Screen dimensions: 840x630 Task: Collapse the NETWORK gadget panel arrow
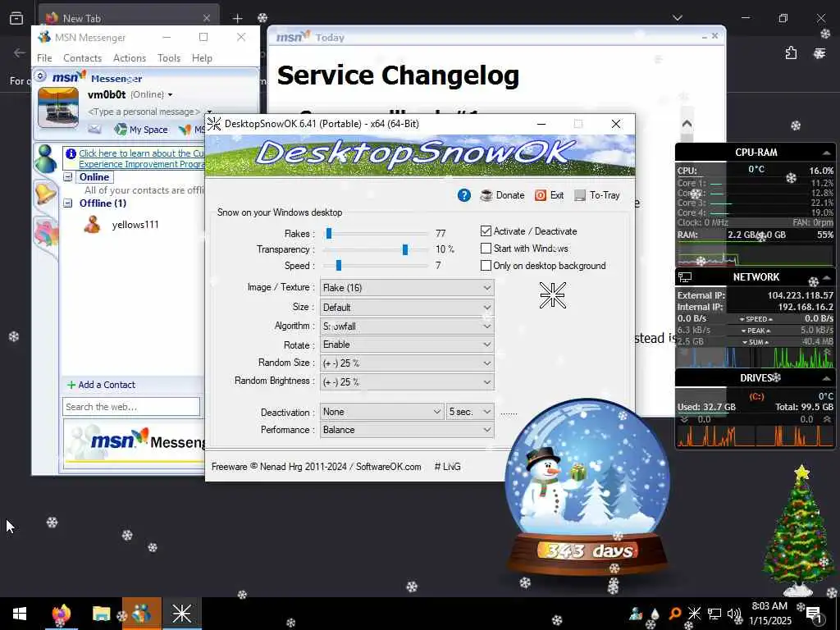coord(827,277)
